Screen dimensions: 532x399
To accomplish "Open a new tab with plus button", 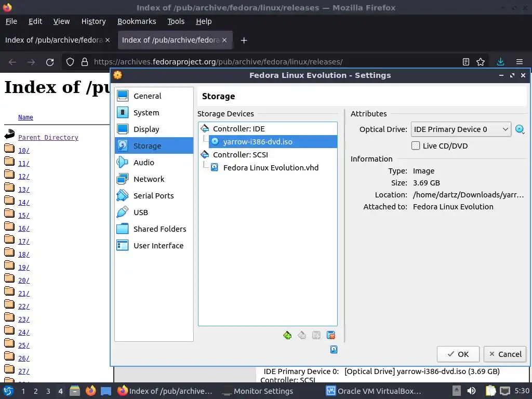I will click(x=244, y=41).
